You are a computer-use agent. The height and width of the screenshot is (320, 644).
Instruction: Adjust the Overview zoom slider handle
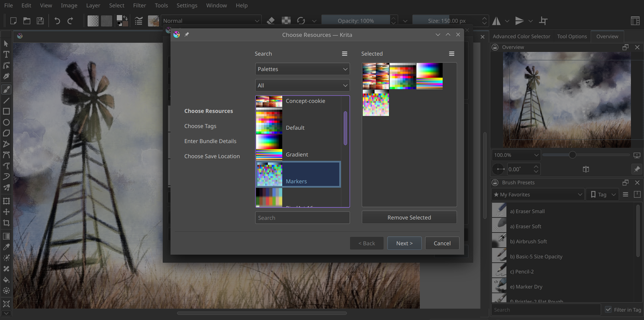(573, 155)
